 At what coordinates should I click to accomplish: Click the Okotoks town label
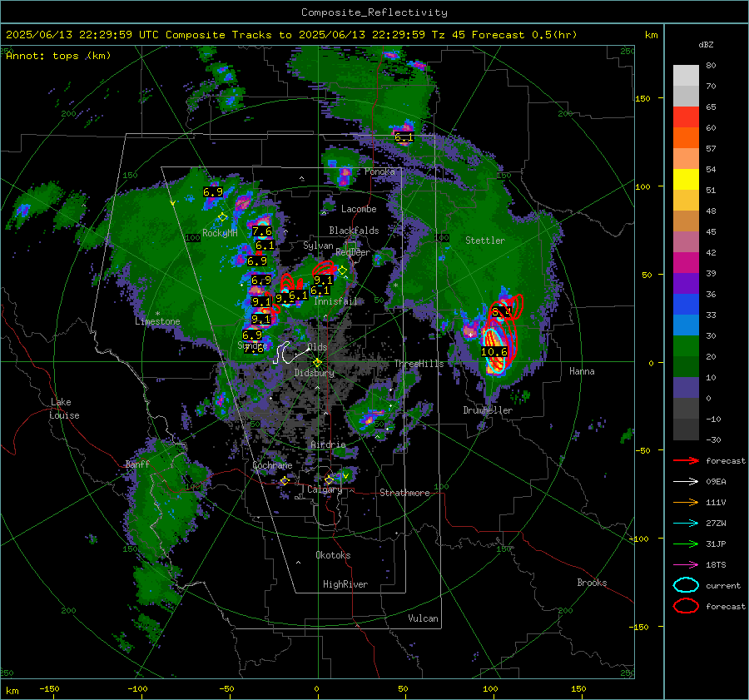point(333,555)
